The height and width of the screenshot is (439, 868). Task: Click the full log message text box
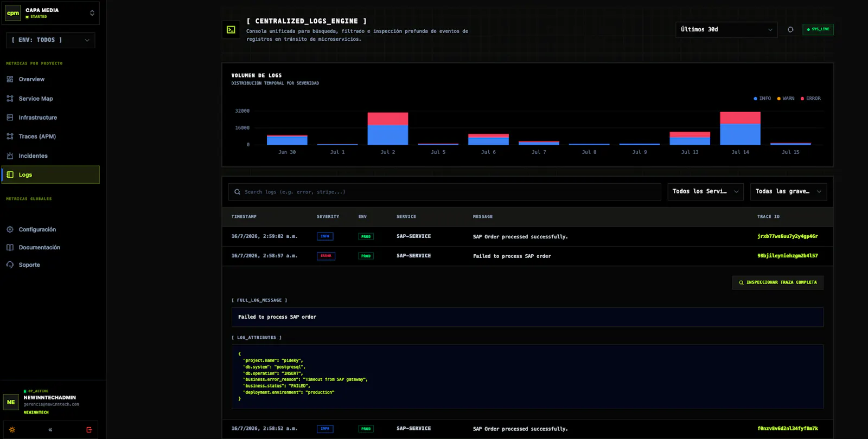click(x=527, y=317)
